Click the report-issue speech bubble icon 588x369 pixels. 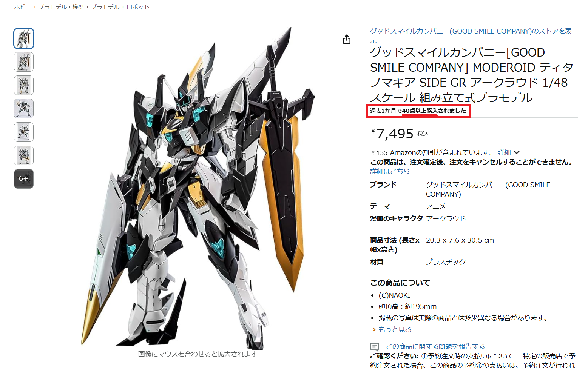pyautogui.click(x=375, y=346)
